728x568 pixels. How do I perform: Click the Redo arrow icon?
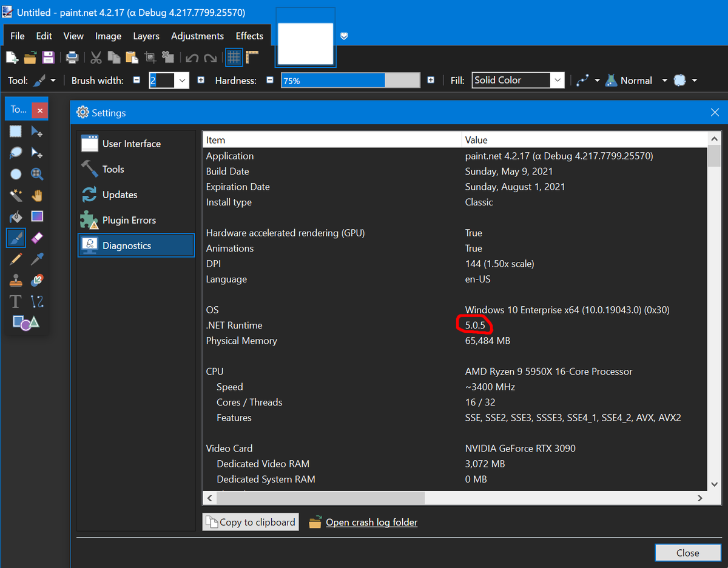pyautogui.click(x=210, y=58)
